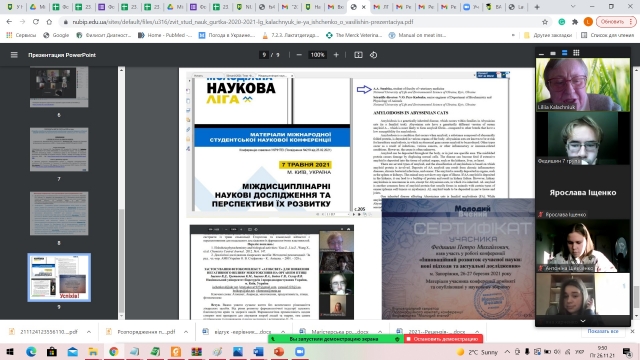Expand options for Розпорядження pdf download
This screenshot has height=360, width=640.
point(186,332)
